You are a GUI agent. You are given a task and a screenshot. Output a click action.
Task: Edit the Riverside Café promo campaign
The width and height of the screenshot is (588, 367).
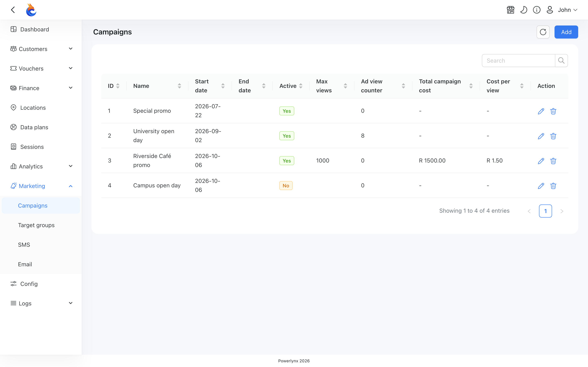[x=541, y=161]
